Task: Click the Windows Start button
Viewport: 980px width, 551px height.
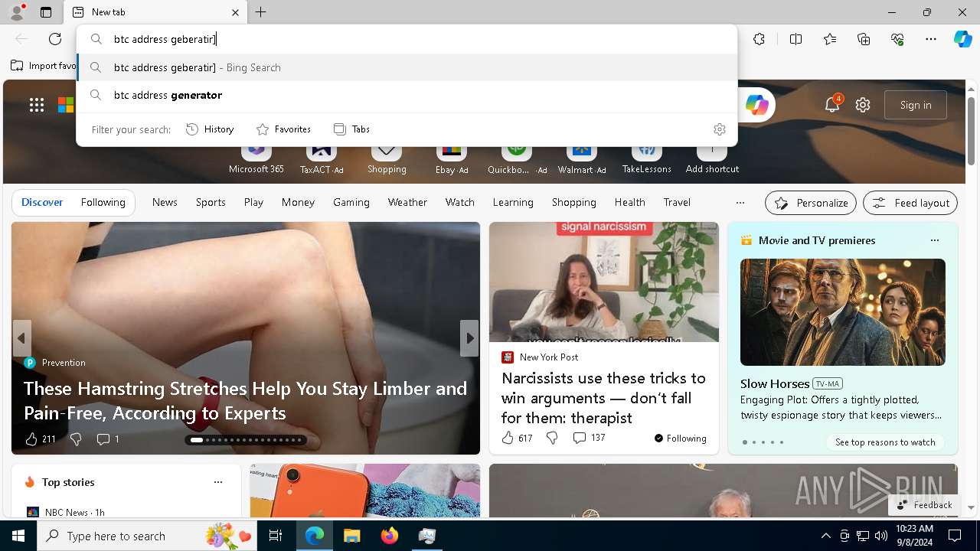Action: (18, 536)
